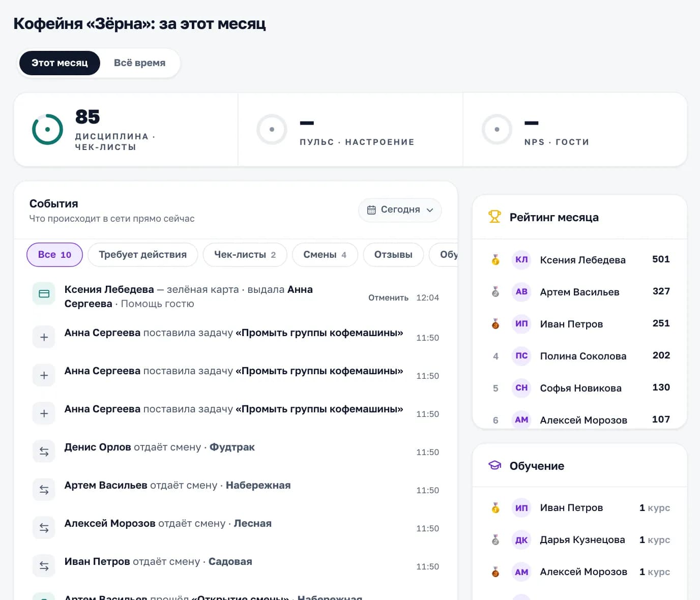Click the Футдрак location in Денис Орлов event
The width and height of the screenshot is (700, 600).
[232, 447]
